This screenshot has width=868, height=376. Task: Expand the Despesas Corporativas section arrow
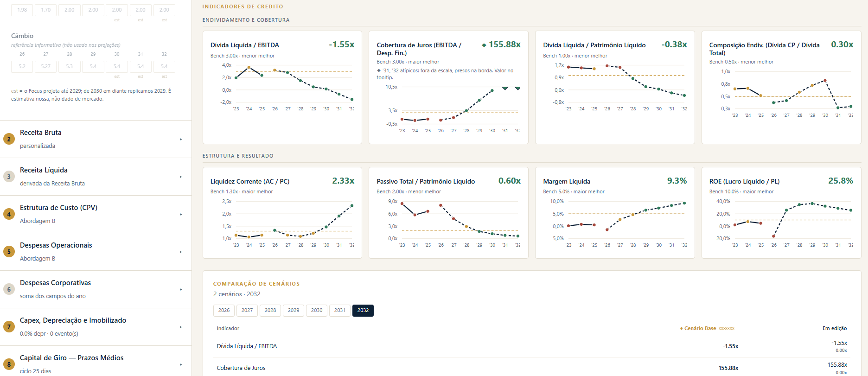click(x=181, y=289)
